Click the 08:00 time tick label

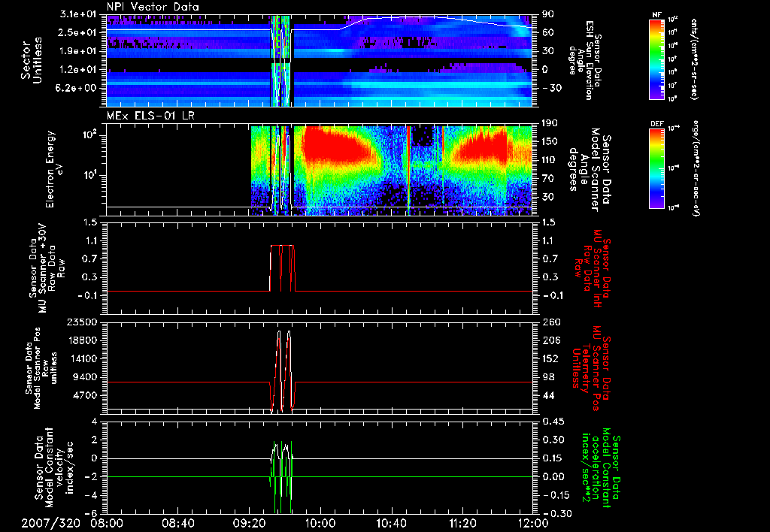pyautogui.click(x=107, y=523)
